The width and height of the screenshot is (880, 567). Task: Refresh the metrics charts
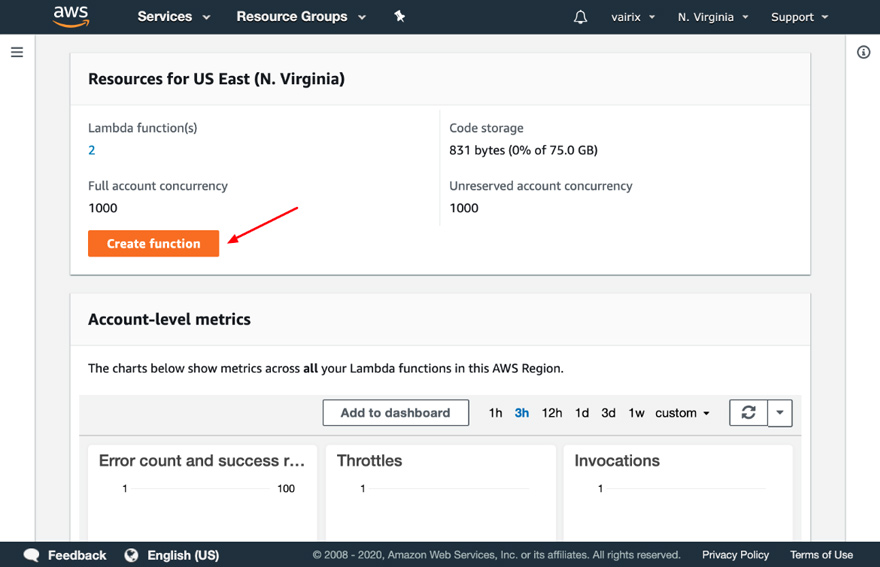click(748, 413)
